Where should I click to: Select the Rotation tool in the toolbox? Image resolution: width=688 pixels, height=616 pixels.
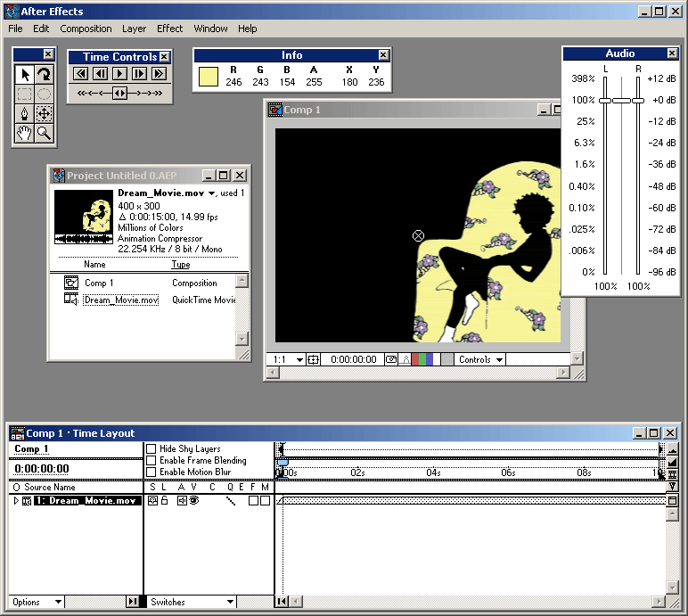[x=44, y=74]
